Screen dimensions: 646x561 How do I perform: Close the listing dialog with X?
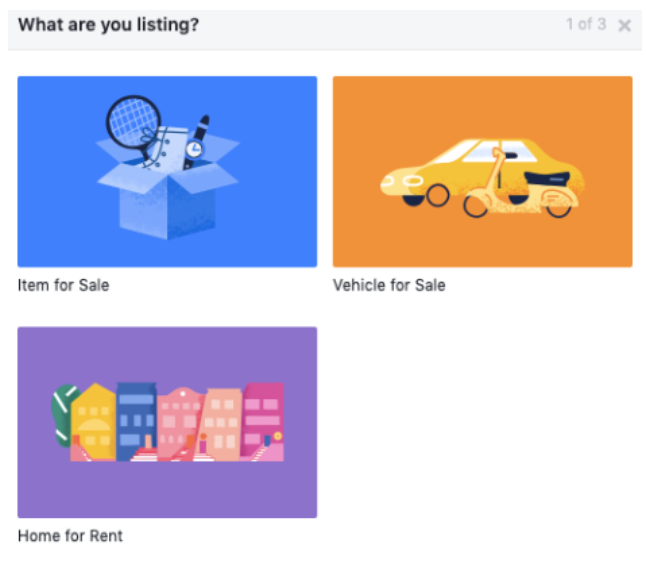(x=625, y=26)
